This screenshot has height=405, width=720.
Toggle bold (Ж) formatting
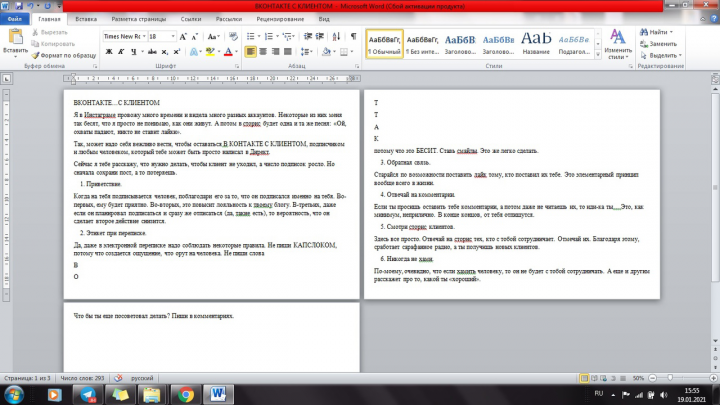[x=109, y=51]
